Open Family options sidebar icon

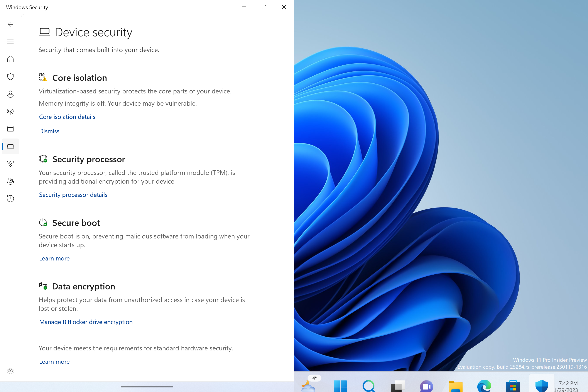click(x=10, y=181)
